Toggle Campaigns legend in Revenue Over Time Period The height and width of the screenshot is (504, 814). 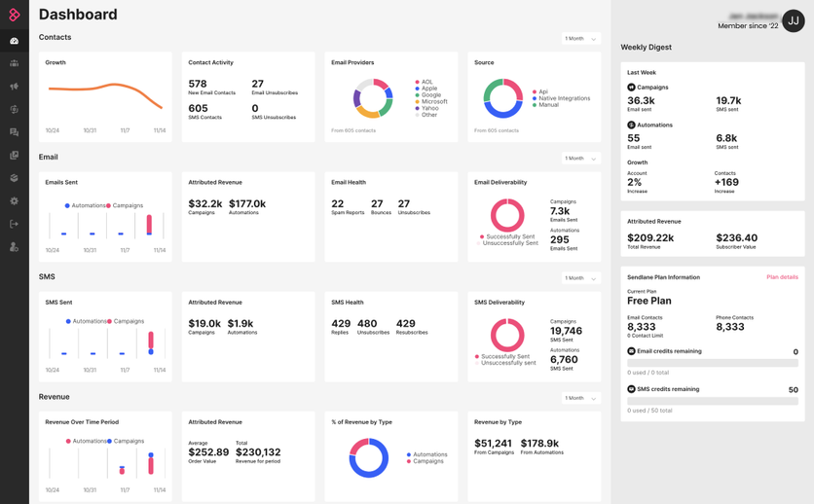126,441
